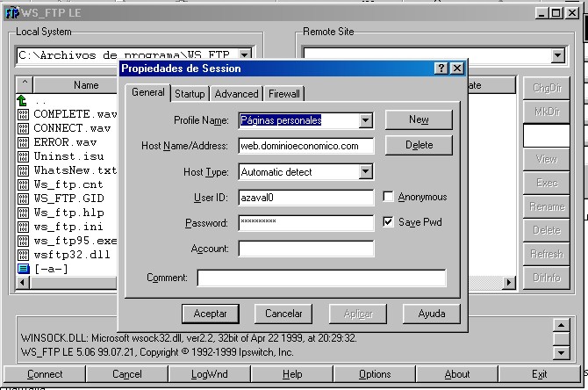Click the Cancelar button
This screenshot has height=390, width=588.
(x=283, y=314)
